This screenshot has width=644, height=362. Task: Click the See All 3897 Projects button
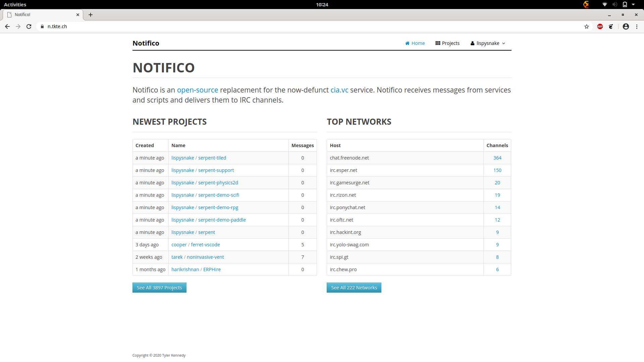tap(159, 288)
